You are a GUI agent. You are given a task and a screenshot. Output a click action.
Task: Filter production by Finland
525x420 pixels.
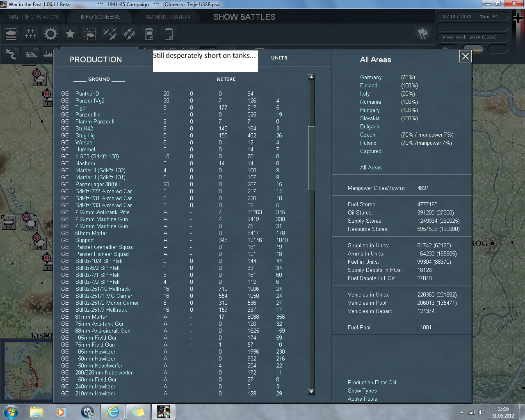[369, 85]
